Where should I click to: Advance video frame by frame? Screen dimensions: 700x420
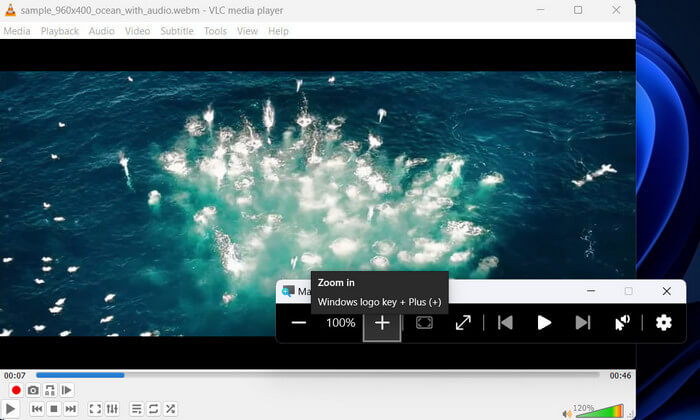point(67,390)
